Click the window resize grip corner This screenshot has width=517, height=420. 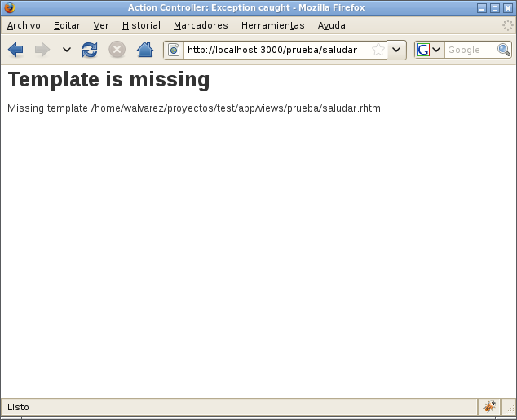[x=510, y=409]
